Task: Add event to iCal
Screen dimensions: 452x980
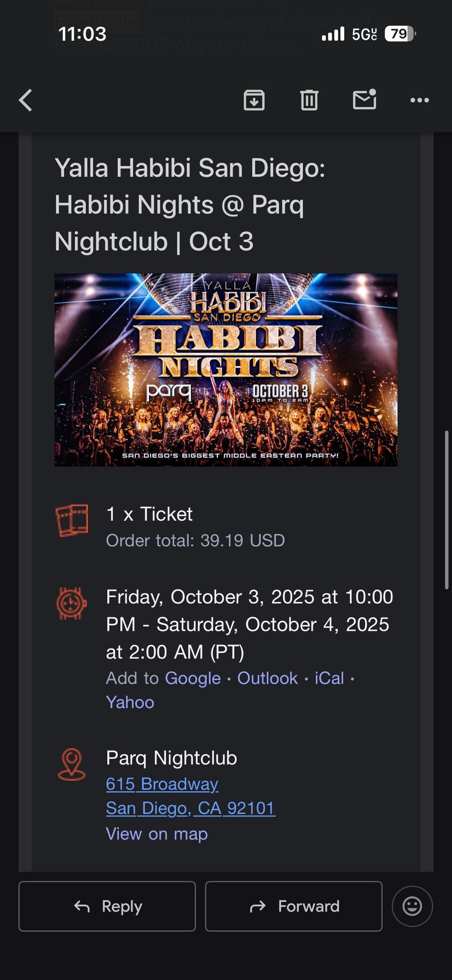Action: pyautogui.click(x=330, y=678)
